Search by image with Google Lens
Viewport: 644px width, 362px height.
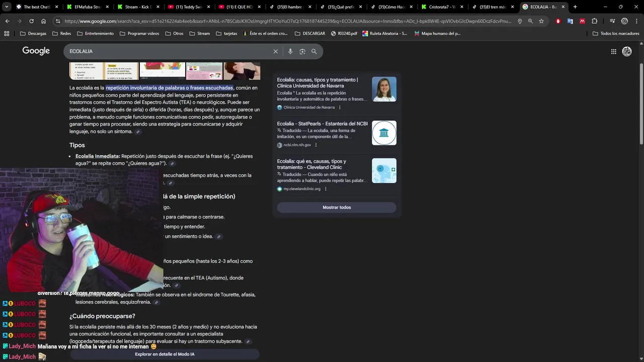tap(302, 51)
